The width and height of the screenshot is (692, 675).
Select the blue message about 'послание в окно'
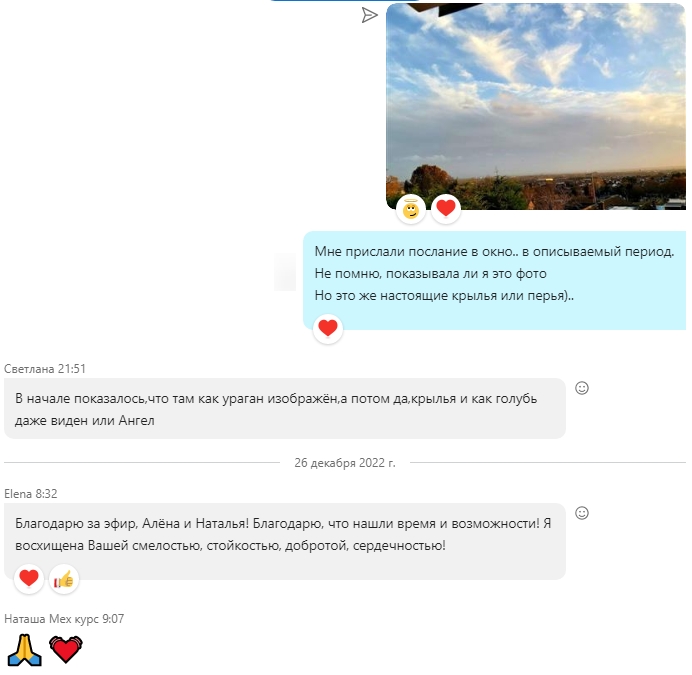(x=494, y=280)
